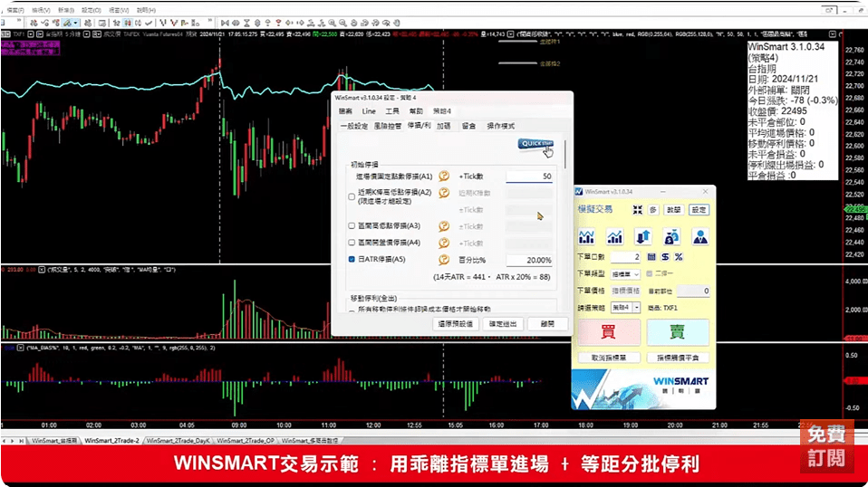Open the 下單類型 dropdown
This screenshot has width=868, height=487.
coord(625,274)
